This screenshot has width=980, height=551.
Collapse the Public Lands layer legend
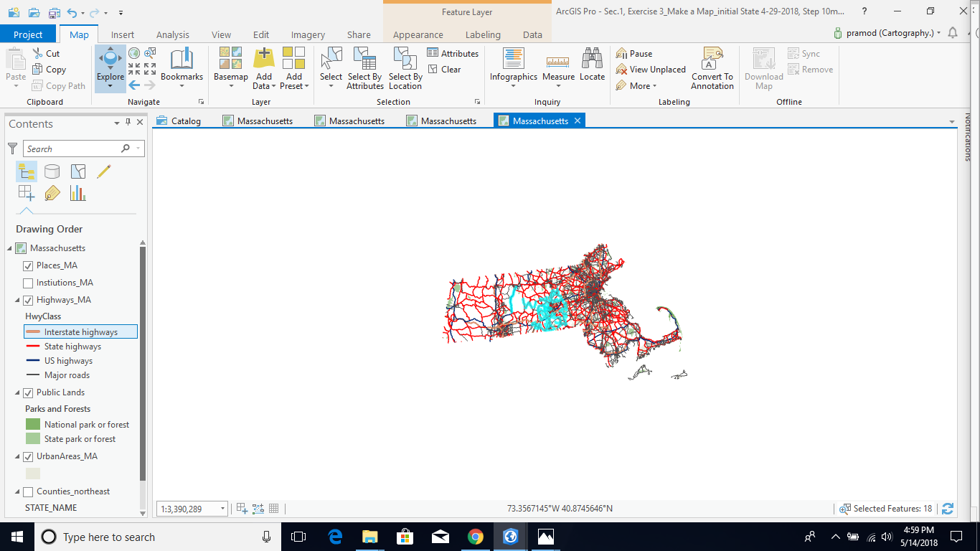pos(18,392)
